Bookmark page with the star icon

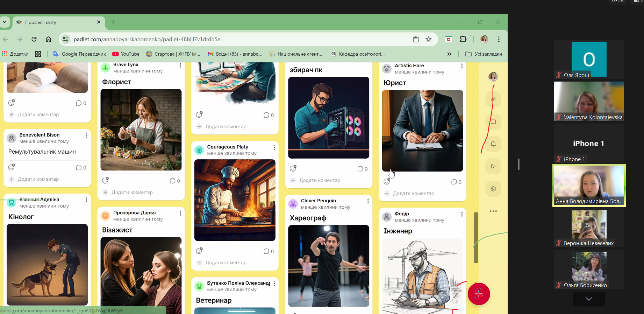(x=428, y=39)
